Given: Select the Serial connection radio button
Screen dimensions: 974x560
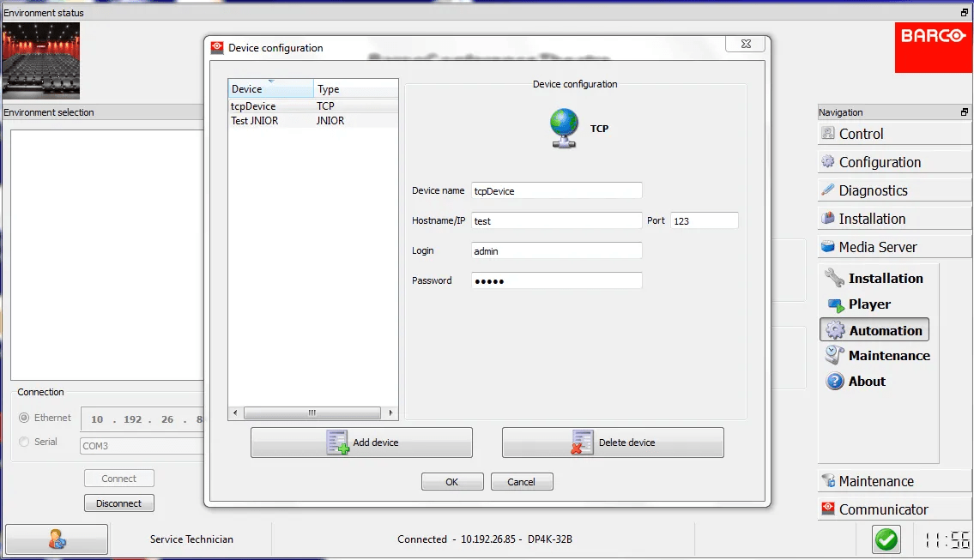Looking at the screenshot, I should [24, 443].
